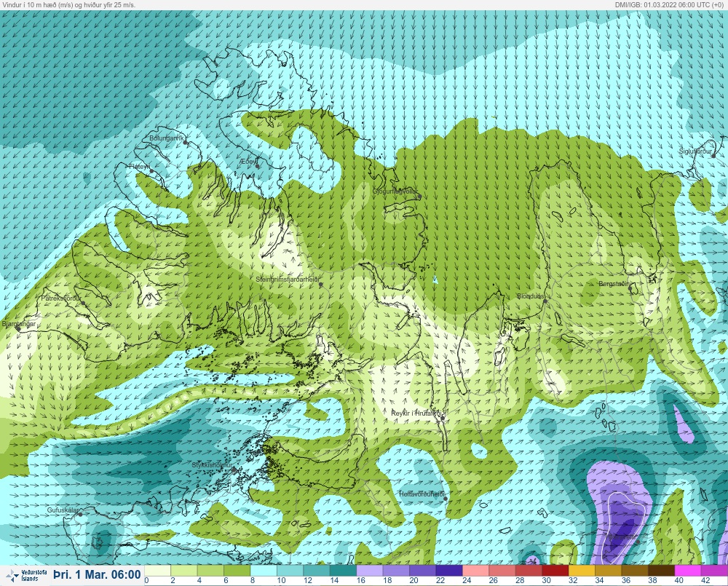Click the date label Þri. 1 Mar. 06:00
Screen dimensions: 728x586
pos(97,575)
